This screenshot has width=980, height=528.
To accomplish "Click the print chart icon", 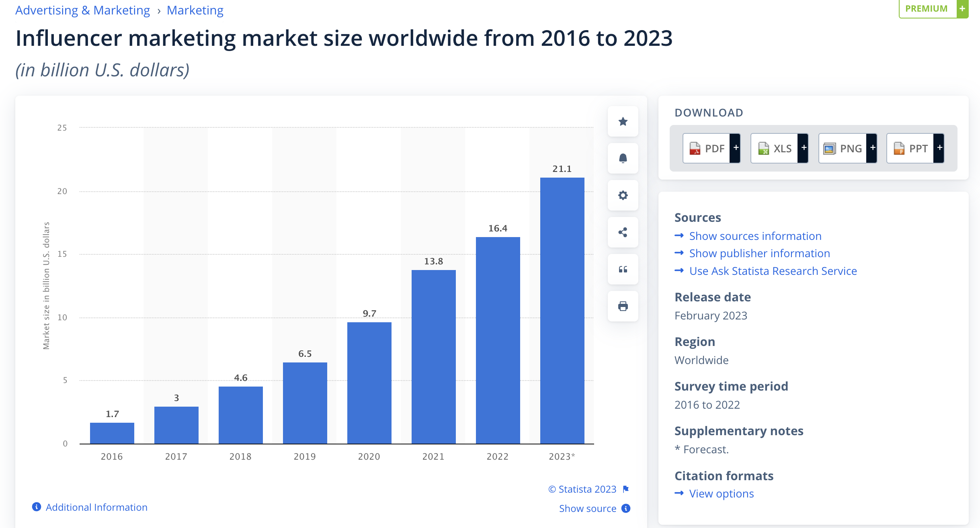I will pos(623,306).
